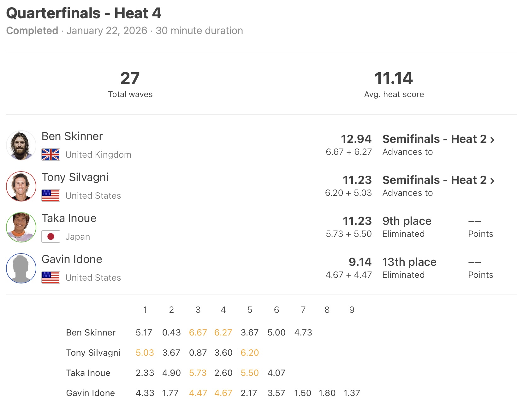The width and height of the screenshot is (517, 420).
Task: Click Tony Silvagni's United States flag
Action: pyautogui.click(x=51, y=195)
